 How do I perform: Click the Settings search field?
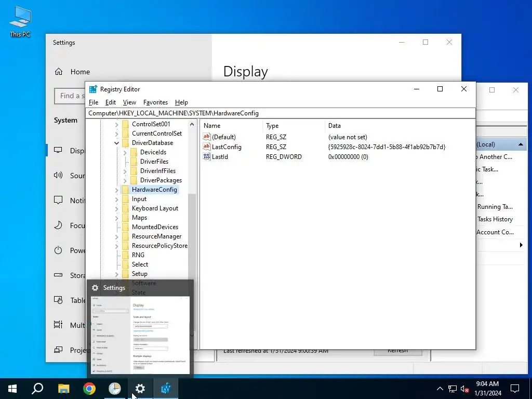pyautogui.click(x=70, y=96)
